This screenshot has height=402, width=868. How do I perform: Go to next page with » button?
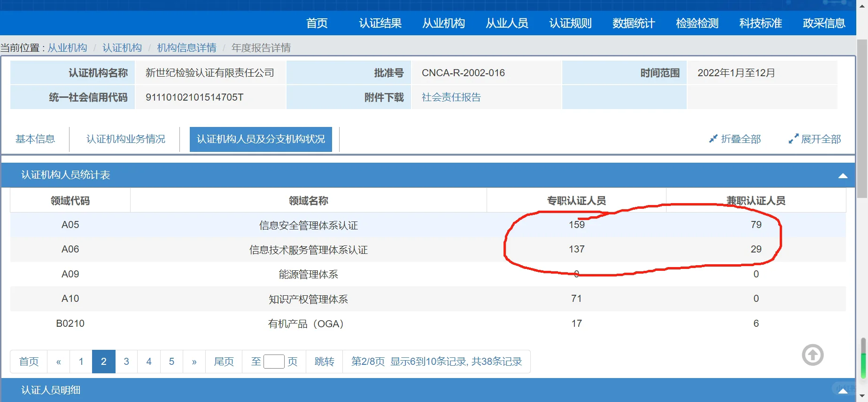194,362
